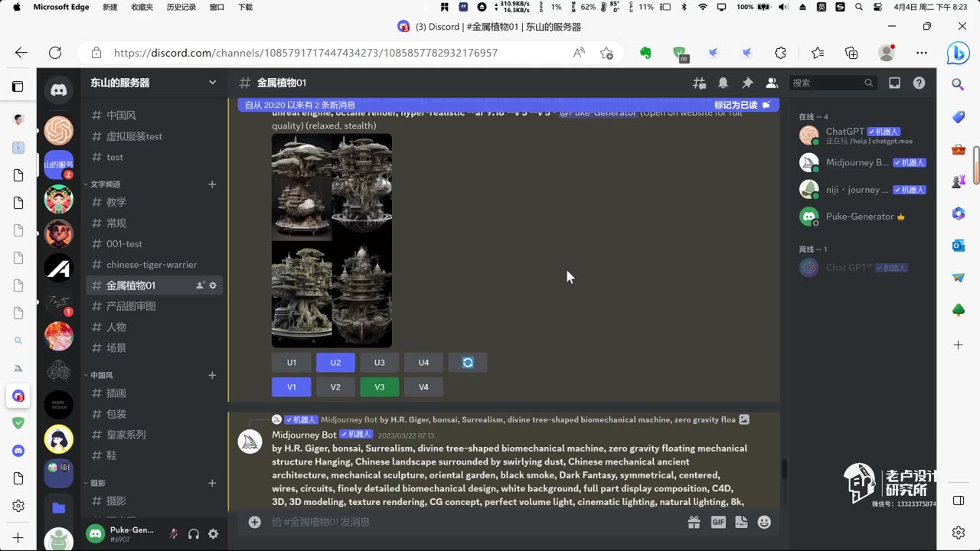
Task: Open Edge 历史记录 menu
Action: [181, 7]
